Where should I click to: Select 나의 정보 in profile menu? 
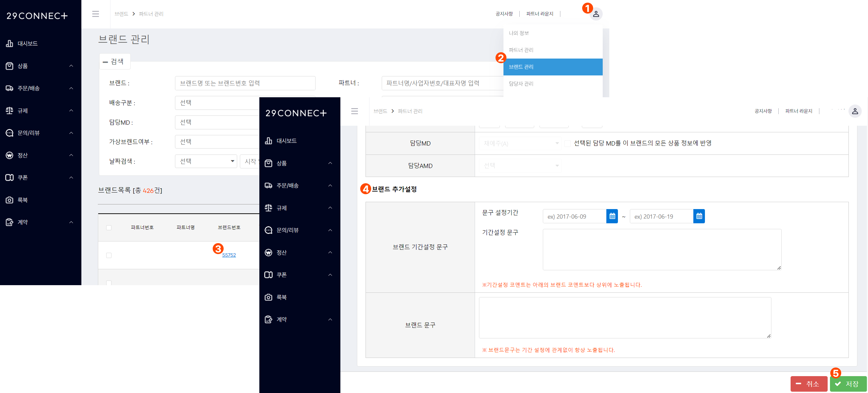[553, 33]
